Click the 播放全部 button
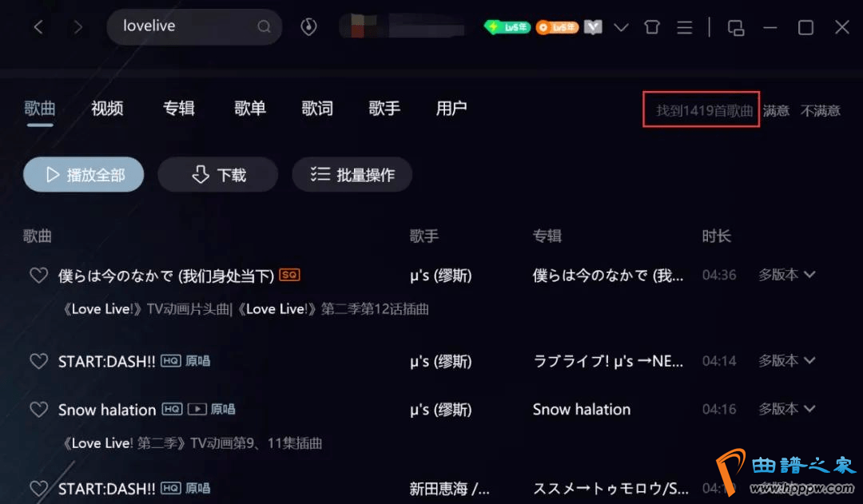This screenshot has height=504, width=863. (x=84, y=174)
